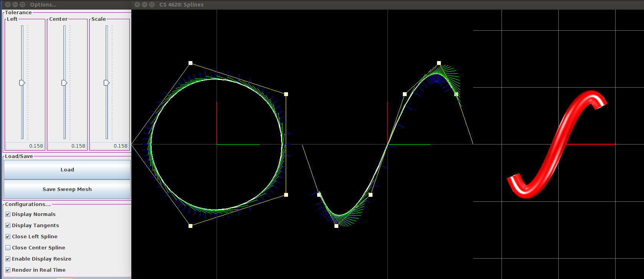
Task: Click the Left tolerance slider handle
Action: click(22, 83)
